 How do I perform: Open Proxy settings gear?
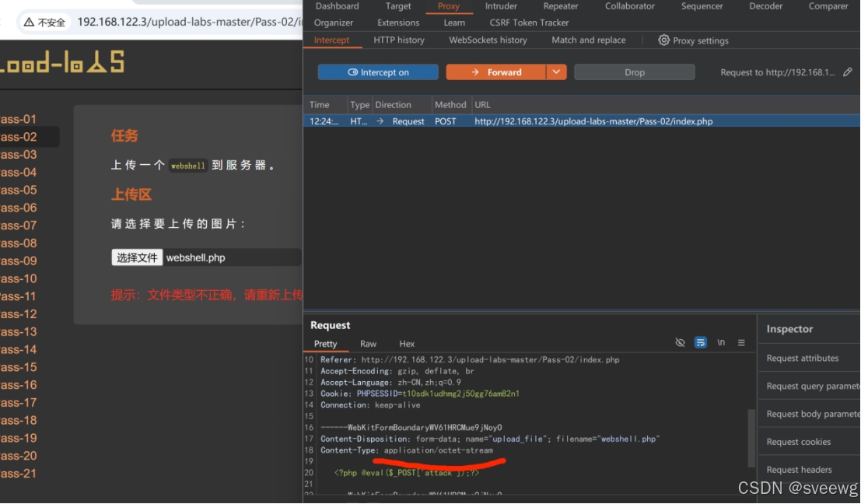click(x=664, y=40)
